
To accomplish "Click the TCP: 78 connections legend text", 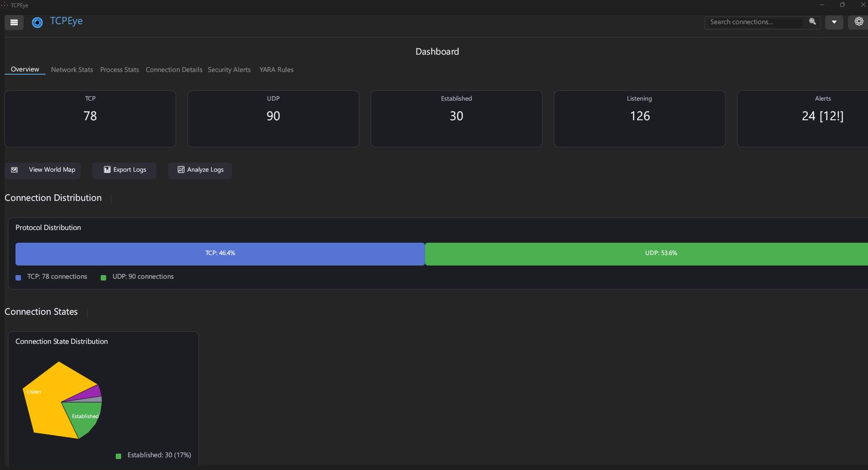I will (57, 277).
